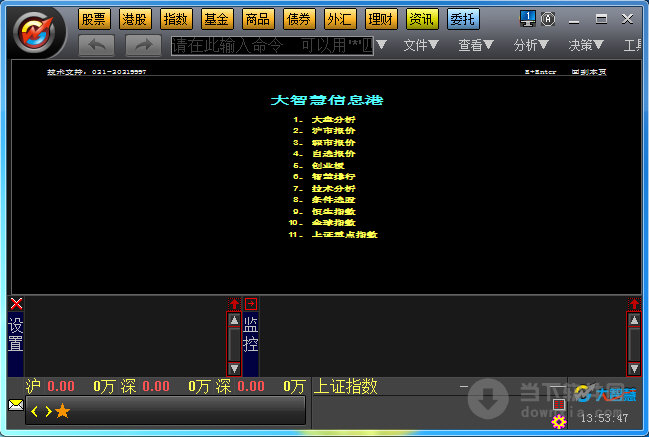649x437 pixels.
Task: Click the 上证指数 status bar label
Action: point(346,387)
